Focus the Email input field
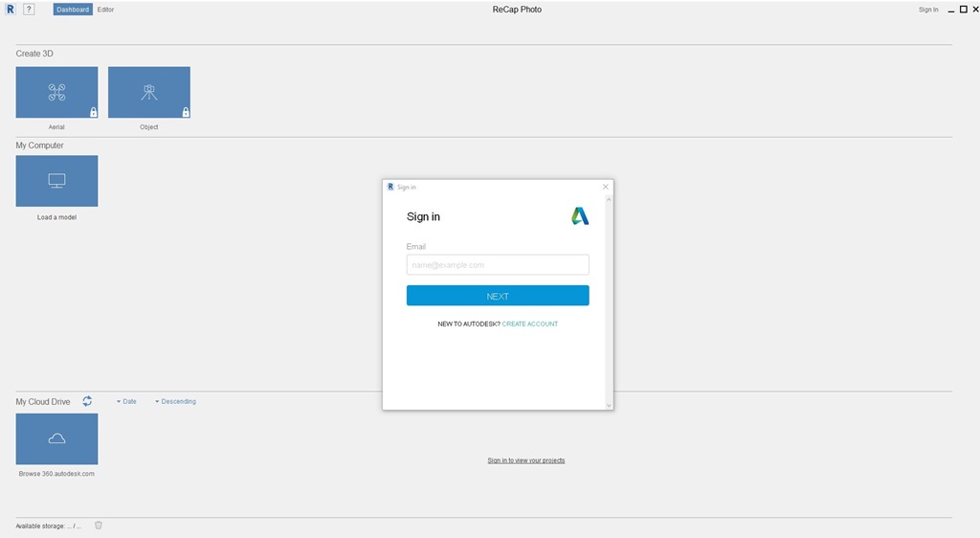Screen dimensions: 980x538 498,265
